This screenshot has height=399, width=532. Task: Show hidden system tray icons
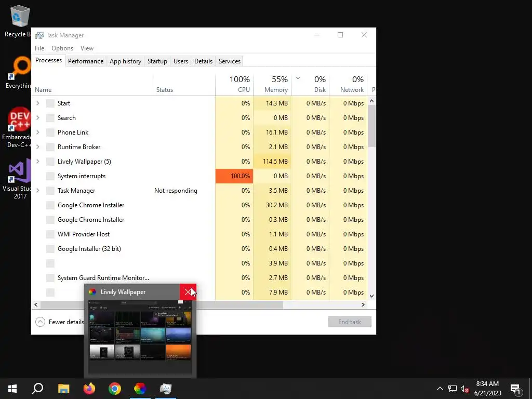pos(440,389)
